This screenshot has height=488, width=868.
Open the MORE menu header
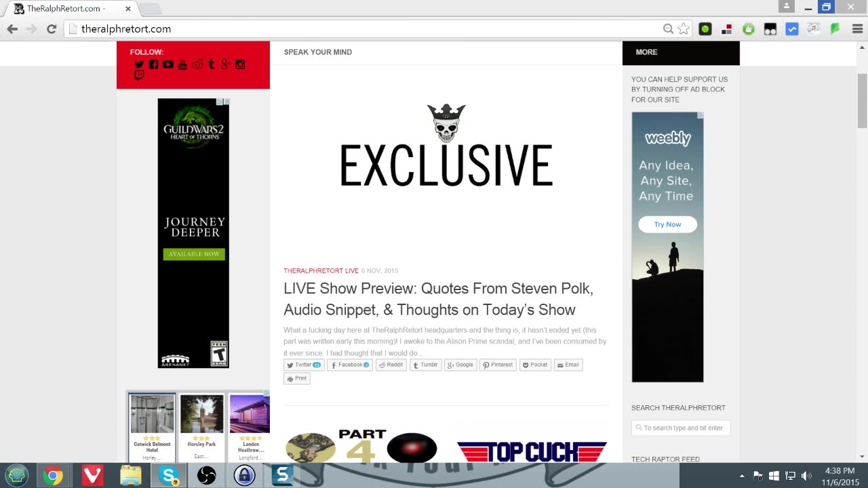point(646,52)
